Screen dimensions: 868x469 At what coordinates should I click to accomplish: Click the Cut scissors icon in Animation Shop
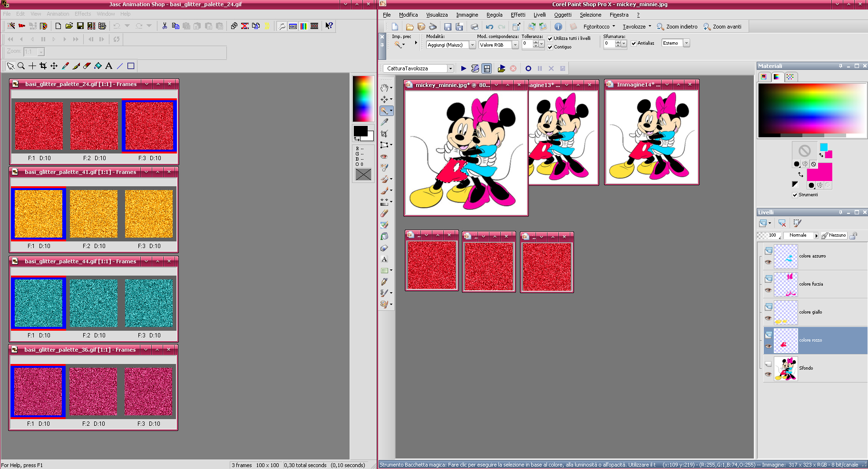pos(165,26)
